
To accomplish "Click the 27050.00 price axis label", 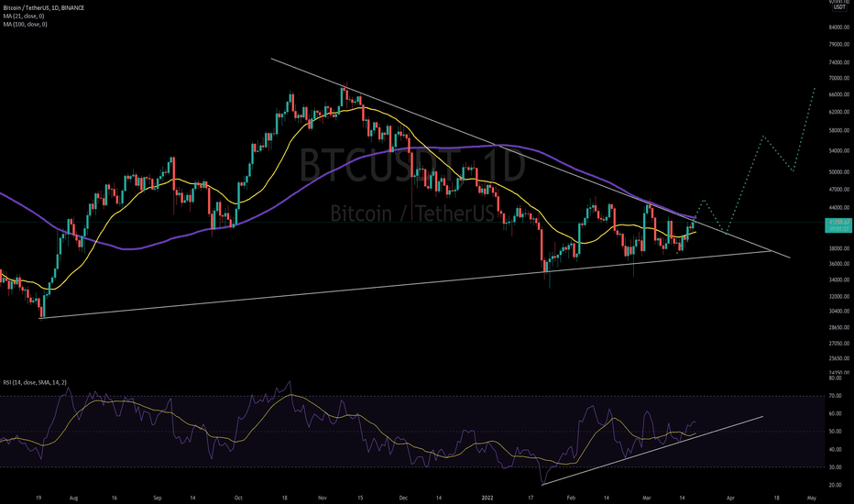I will 838,344.
